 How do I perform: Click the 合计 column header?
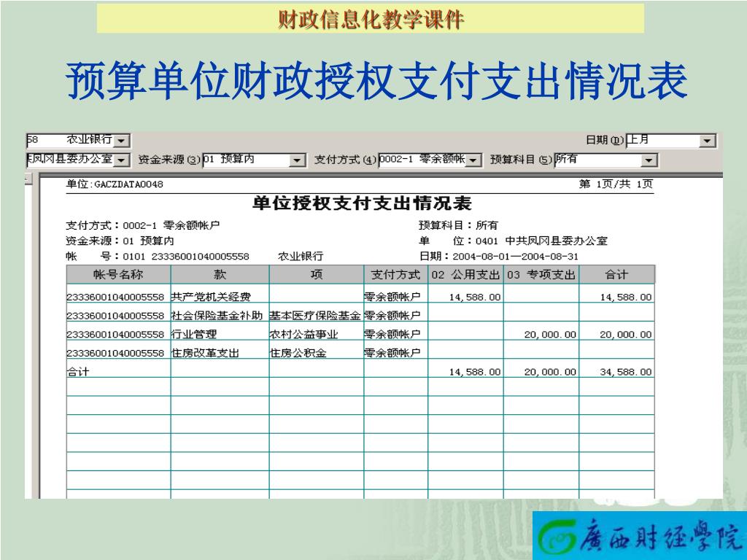tap(617, 275)
